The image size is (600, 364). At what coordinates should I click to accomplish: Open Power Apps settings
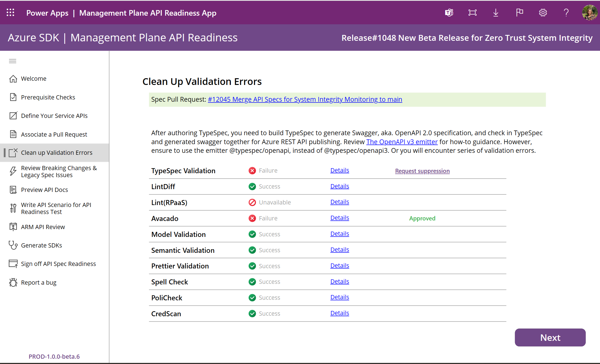point(543,12)
